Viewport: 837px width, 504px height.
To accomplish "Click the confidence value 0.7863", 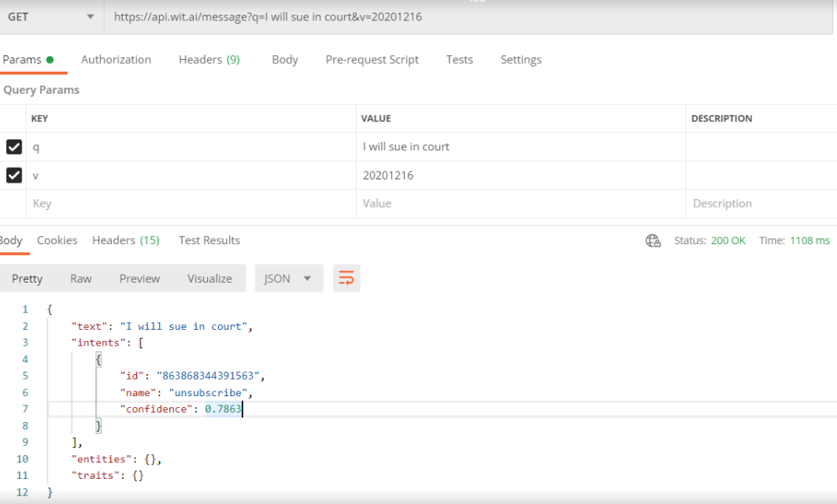I will click(223, 409).
